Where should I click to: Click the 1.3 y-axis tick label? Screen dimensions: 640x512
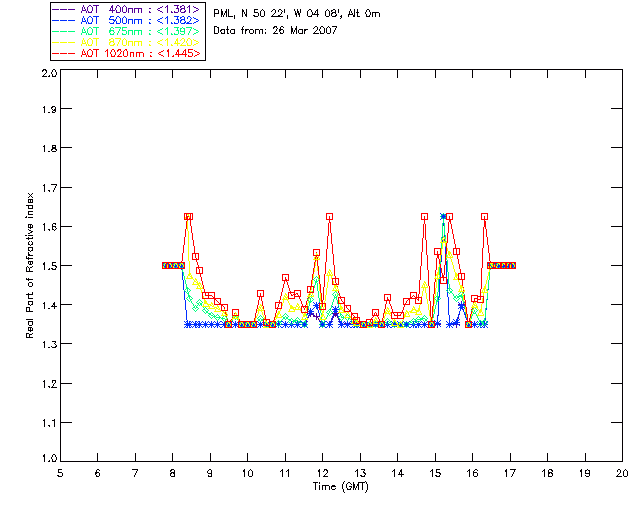pyautogui.click(x=49, y=345)
